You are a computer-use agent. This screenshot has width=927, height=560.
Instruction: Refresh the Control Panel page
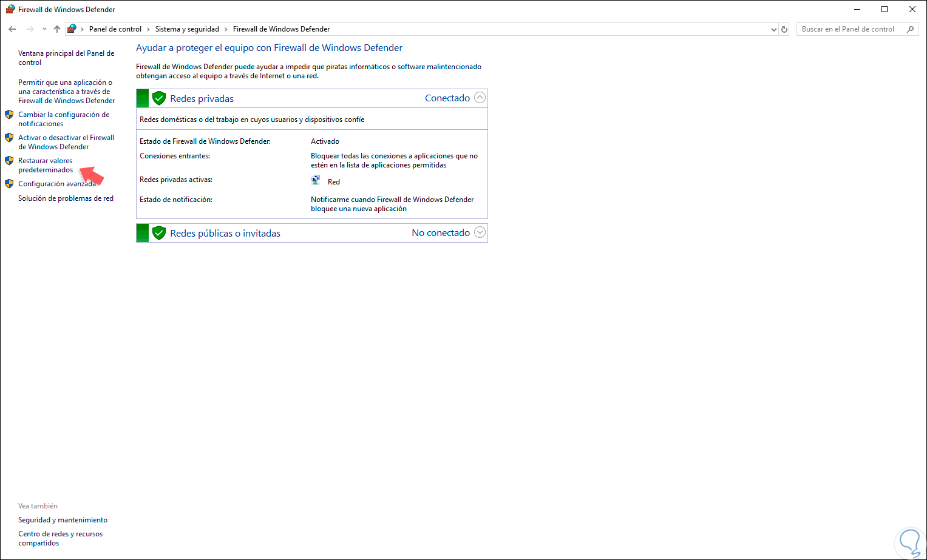point(784,29)
